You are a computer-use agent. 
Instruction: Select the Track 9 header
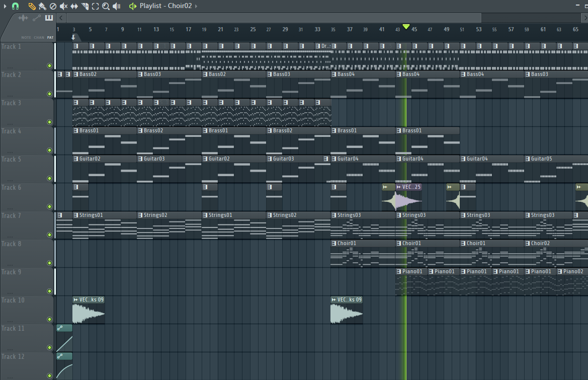[x=27, y=281]
